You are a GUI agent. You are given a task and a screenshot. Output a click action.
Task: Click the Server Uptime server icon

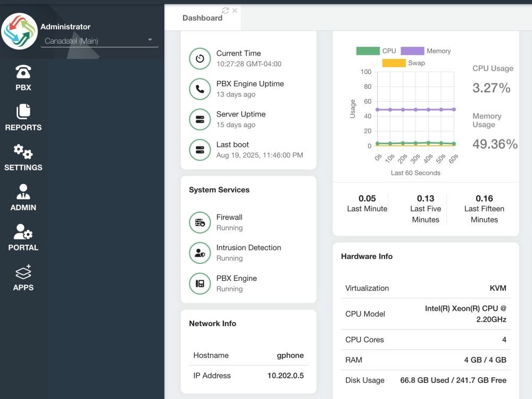click(x=200, y=119)
